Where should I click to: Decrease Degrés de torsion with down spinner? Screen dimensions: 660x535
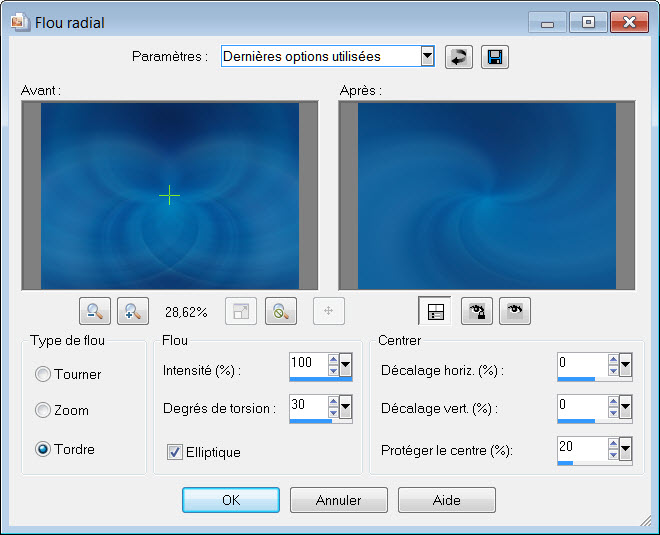pos(333,413)
